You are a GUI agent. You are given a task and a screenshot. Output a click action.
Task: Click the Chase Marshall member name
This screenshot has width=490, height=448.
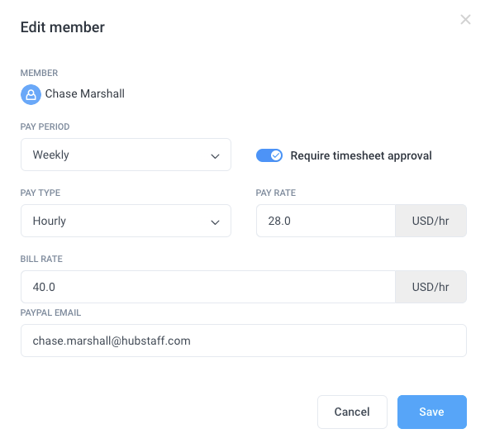(x=84, y=93)
